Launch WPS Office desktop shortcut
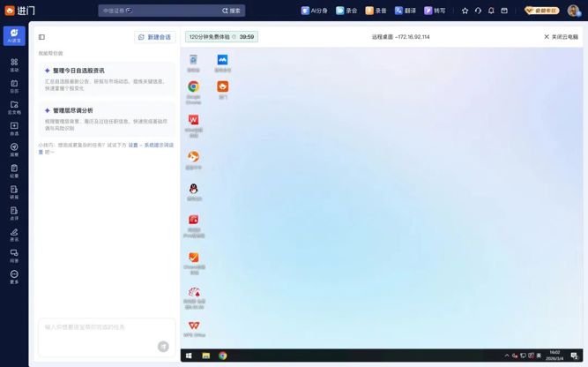 (193, 326)
